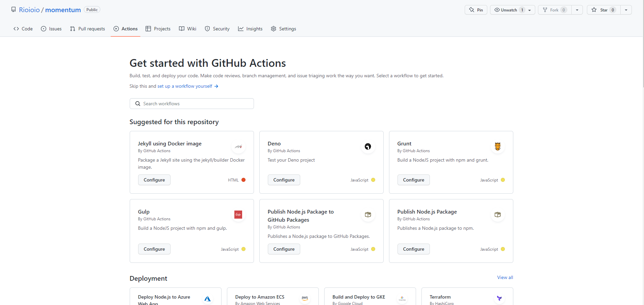The height and width of the screenshot is (305, 644).
Task: Pin the momentum repository
Action: (x=476, y=10)
